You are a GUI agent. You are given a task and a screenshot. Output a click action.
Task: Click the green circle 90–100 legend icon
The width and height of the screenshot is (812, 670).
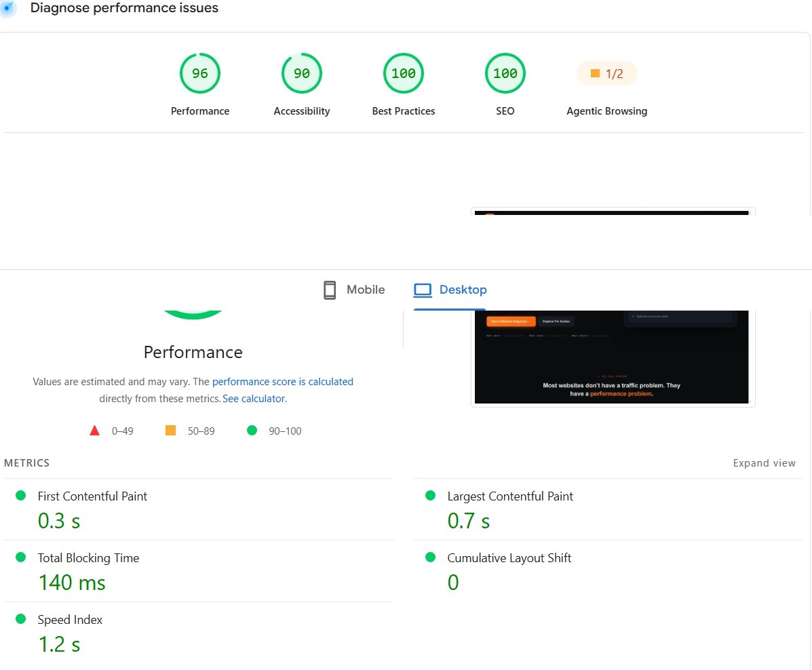(252, 430)
